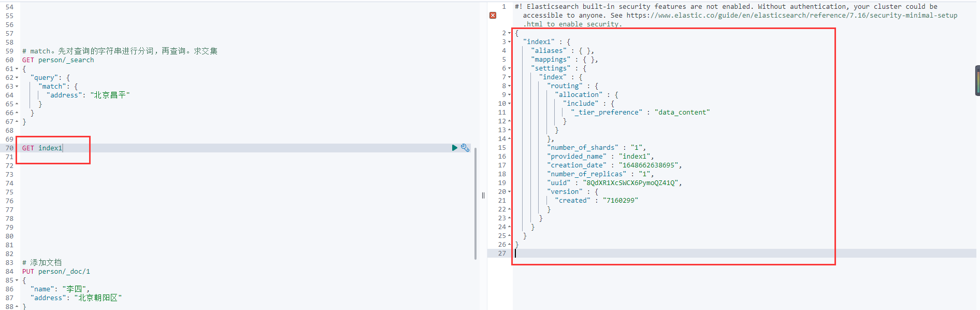980x310 pixels.
Task: Click the fold marker on response line 22
Action: coord(510,209)
